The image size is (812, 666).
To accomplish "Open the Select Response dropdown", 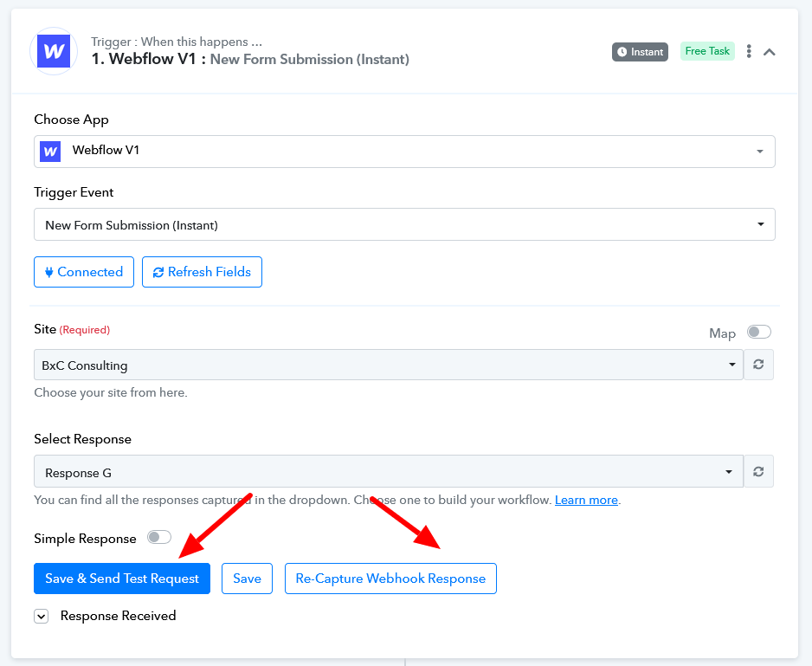I will point(389,472).
